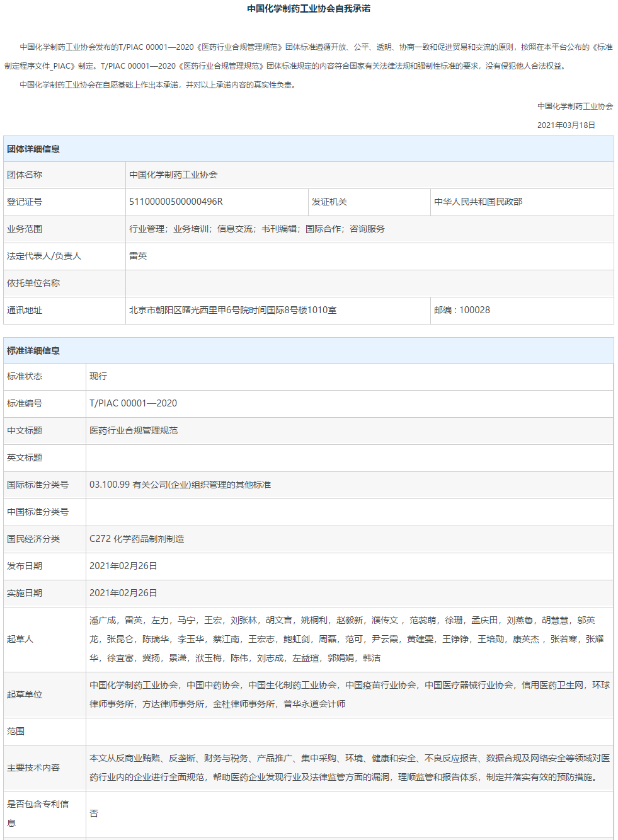Click standard number T/PIAC 00001—2020 in table

[133, 403]
